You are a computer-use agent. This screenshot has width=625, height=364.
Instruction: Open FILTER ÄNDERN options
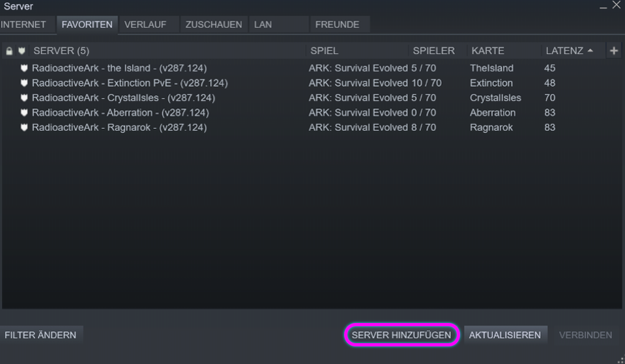[40, 335]
